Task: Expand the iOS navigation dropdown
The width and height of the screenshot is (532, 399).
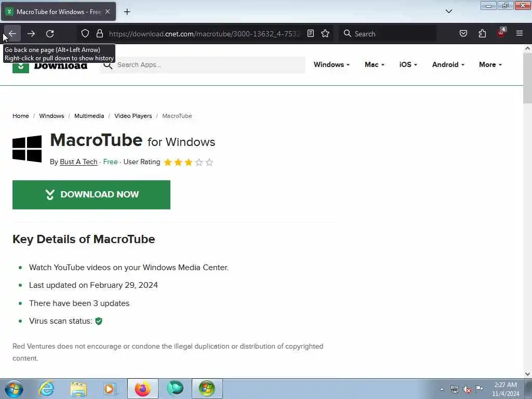Action: coord(408,64)
